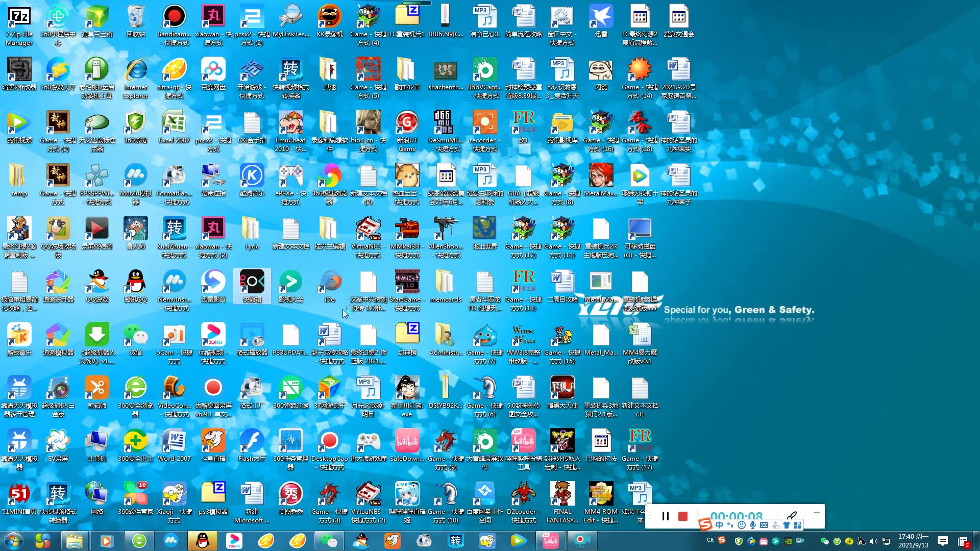
Task: Toggle Sogou Chinese/English mode (中)
Action: (719, 525)
